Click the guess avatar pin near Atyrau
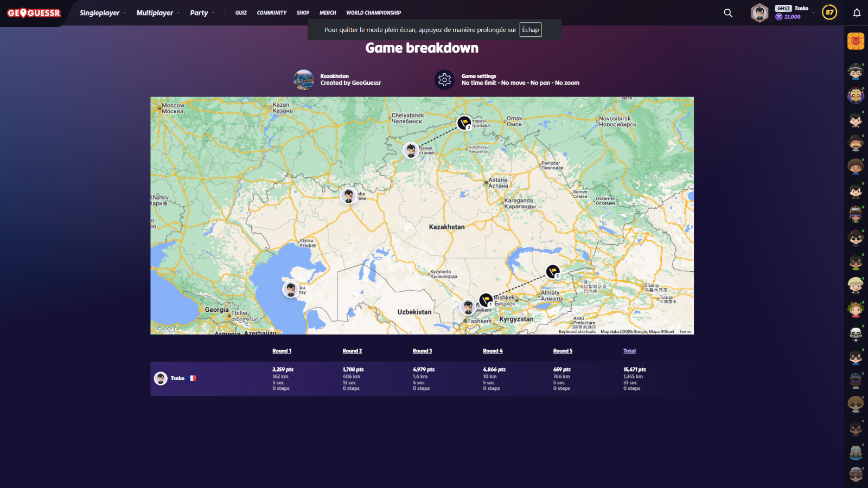 click(291, 289)
